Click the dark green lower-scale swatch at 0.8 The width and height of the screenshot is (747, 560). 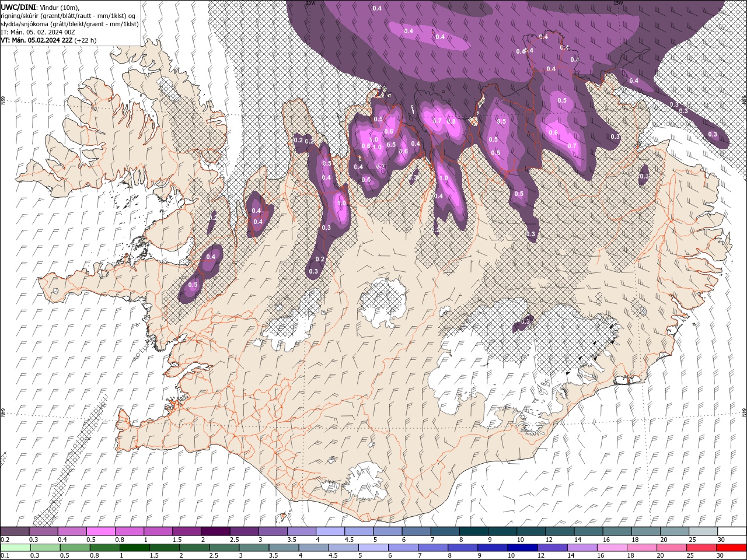point(104,548)
